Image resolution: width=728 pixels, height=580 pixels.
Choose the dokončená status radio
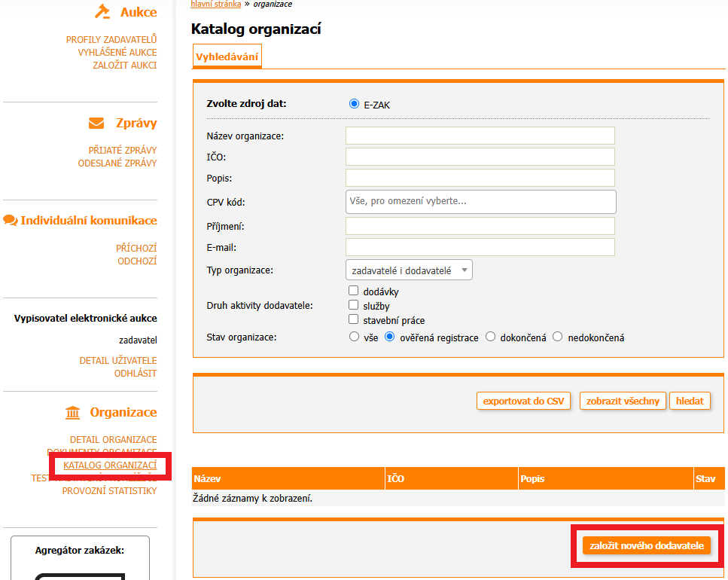pos(491,337)
